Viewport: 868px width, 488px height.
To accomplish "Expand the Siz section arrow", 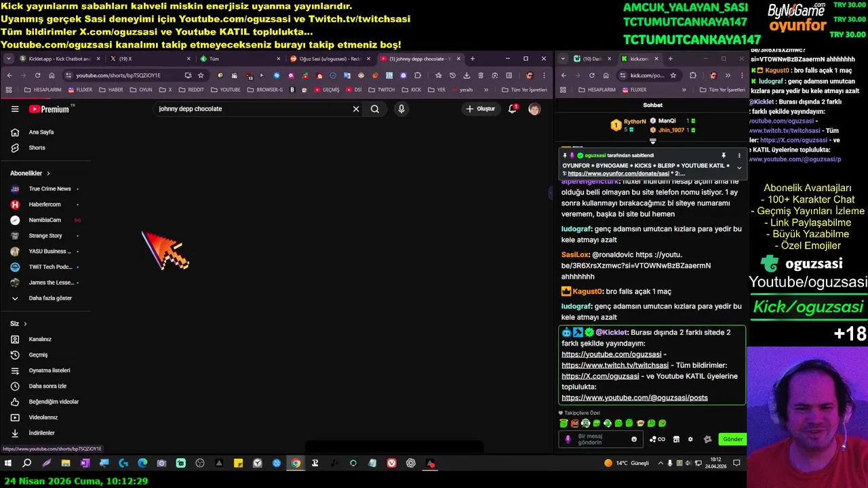I will click(25, 324).
